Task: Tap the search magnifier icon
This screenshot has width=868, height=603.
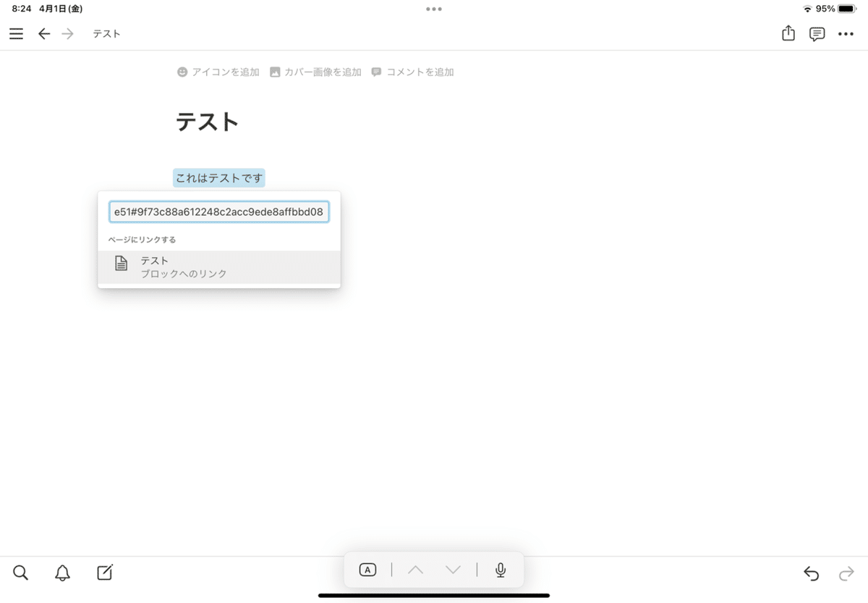Action: [x=20, y=573]
